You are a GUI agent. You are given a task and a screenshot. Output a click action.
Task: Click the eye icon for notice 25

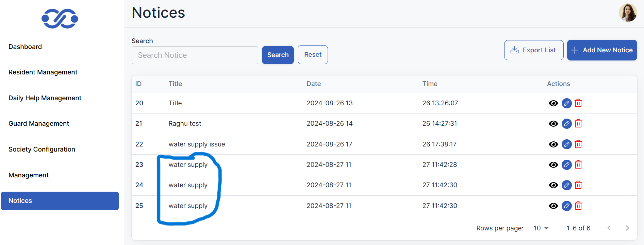click(553, 206)
